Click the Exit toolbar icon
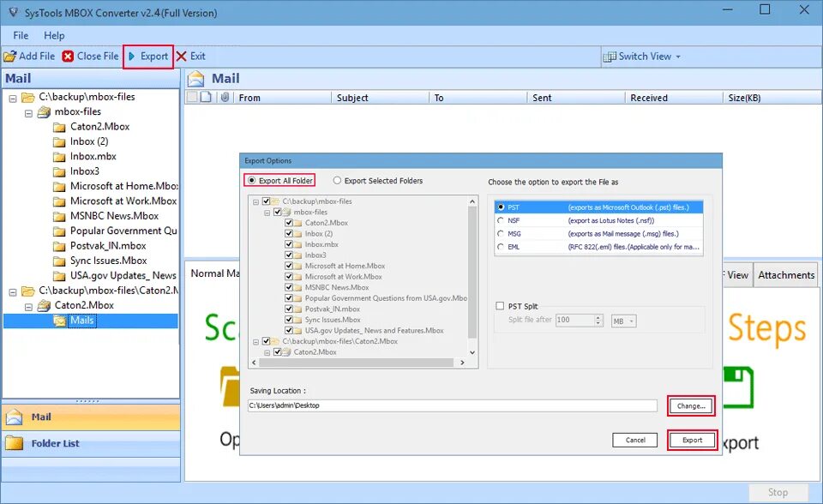Viewport: 823px width, 504px height. point(182,57)
